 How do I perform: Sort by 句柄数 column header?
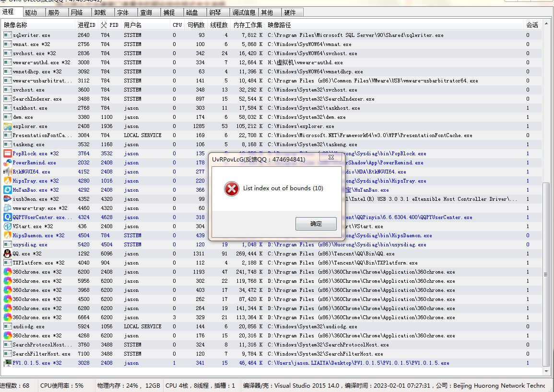[x=196, y=25]
